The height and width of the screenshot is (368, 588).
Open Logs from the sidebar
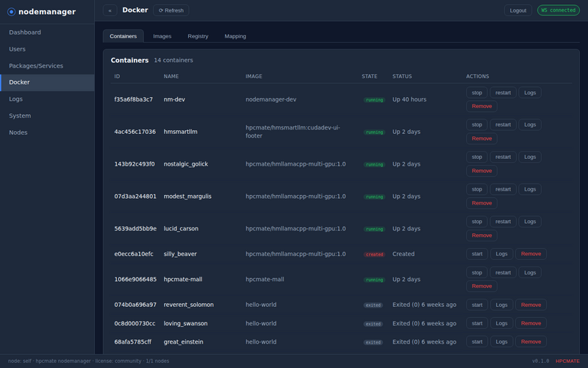click(47, 99)
